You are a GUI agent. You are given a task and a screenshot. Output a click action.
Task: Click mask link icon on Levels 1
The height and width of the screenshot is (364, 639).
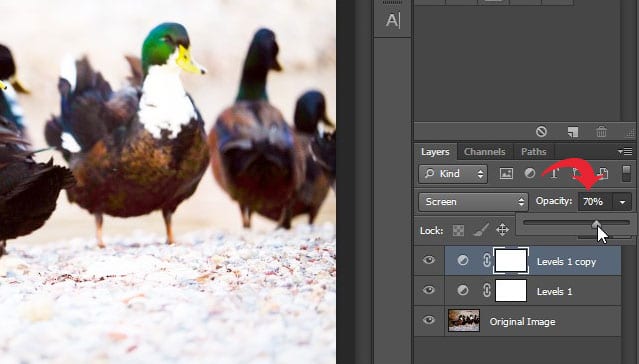point(487,291)
